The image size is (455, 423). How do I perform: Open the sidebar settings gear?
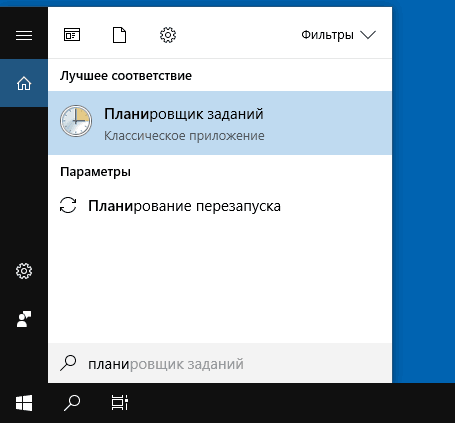[24, 271]
